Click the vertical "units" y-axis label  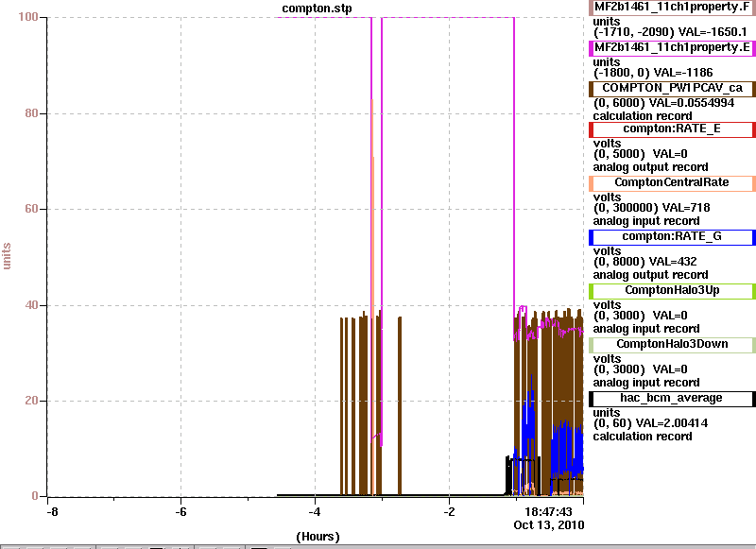coord(7,256)
